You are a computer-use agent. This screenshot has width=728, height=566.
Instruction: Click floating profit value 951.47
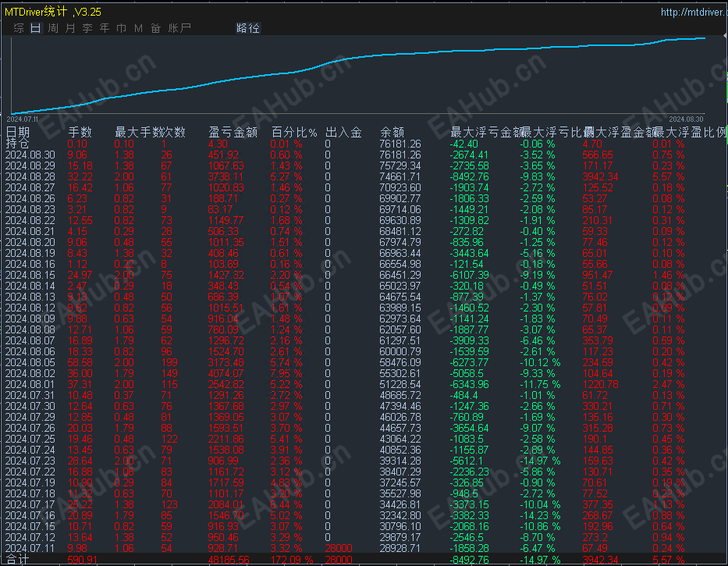point(598,275)
